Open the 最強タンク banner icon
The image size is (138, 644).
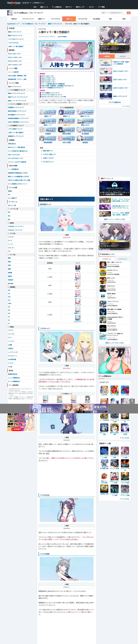(x=66, y=112)
